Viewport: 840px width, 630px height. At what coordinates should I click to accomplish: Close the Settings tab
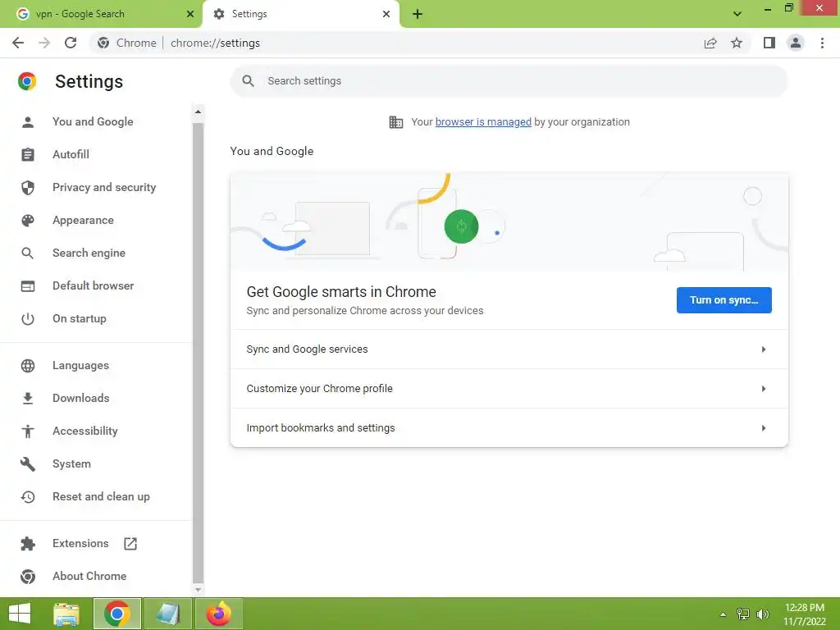(x=386, y=14)
